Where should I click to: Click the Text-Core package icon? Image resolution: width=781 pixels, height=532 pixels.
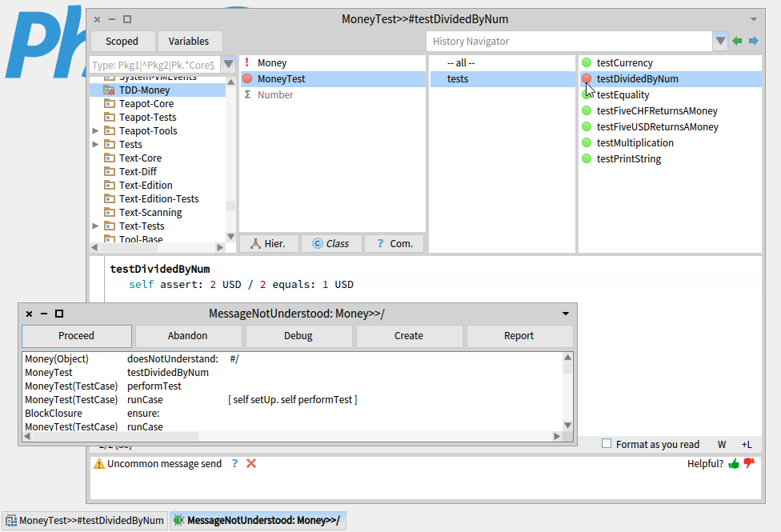109,158
